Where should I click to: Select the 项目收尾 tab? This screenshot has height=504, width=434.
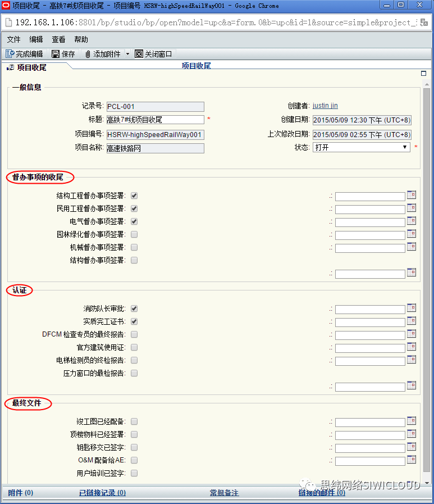point(31,67)
